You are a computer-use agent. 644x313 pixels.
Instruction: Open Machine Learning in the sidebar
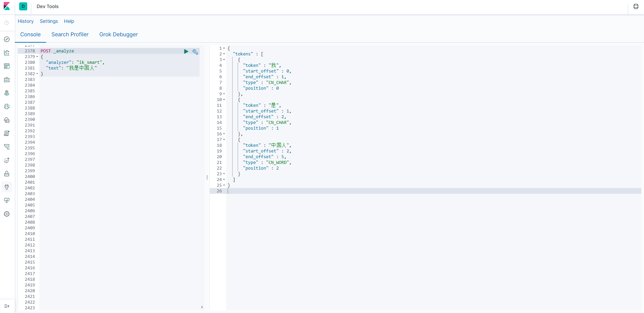(x=7, y=106)
